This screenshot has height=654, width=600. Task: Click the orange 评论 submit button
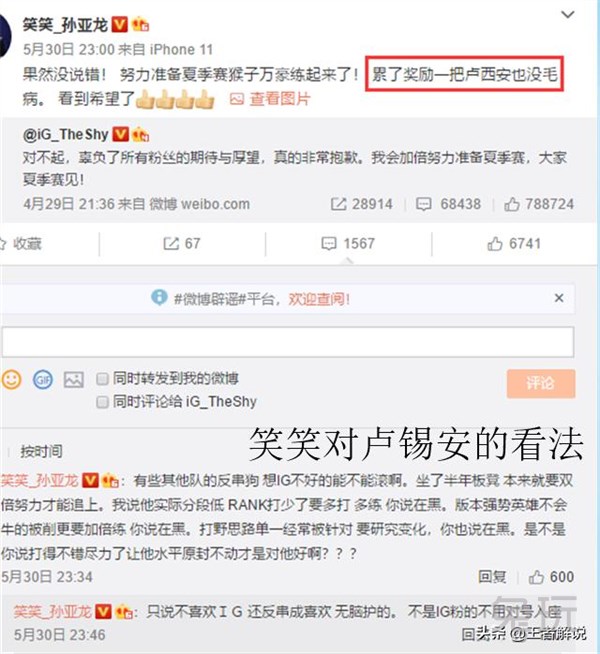coord(541,383)
